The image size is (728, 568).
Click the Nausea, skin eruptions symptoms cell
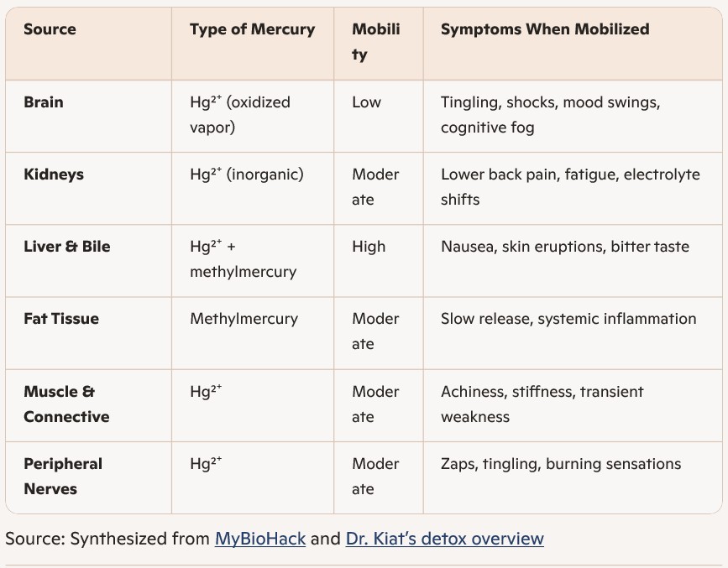point(564,247)
